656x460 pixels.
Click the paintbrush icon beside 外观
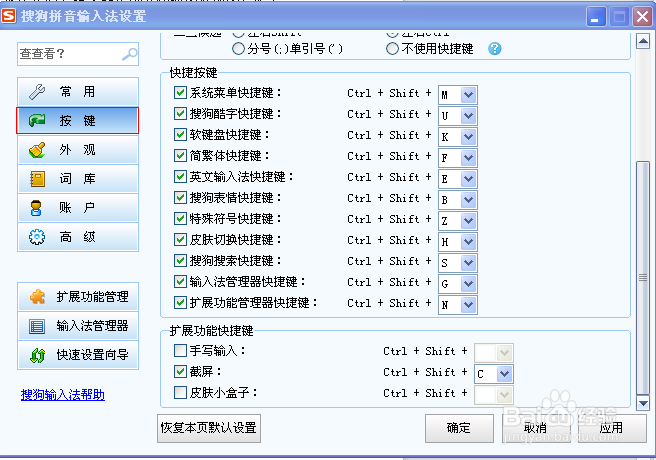pos(37,150)
